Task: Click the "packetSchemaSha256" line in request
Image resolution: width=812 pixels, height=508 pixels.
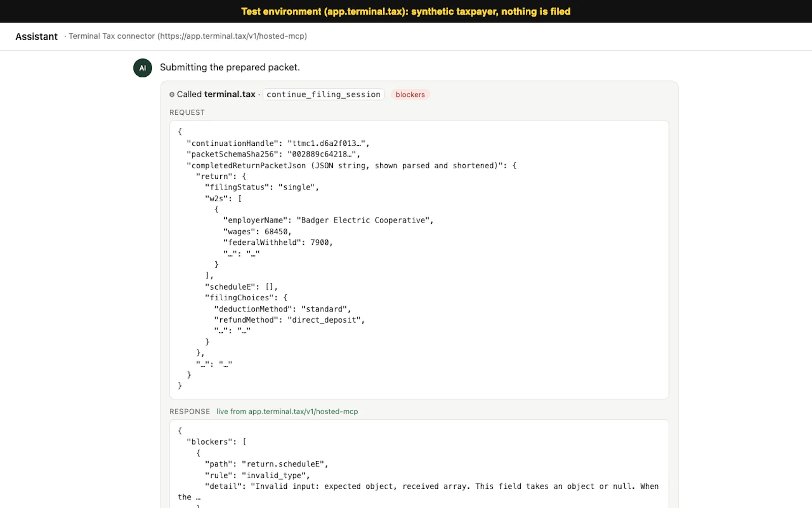Action: [274, 154]
